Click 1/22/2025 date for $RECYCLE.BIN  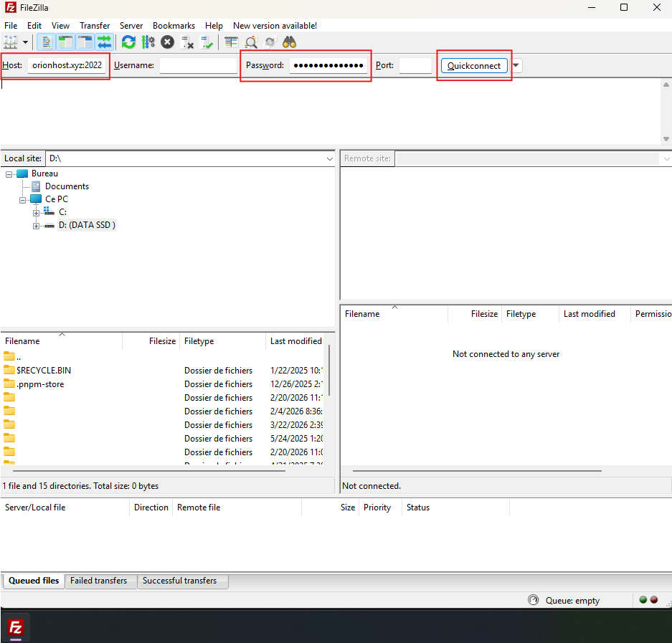[x=297, y=370]
